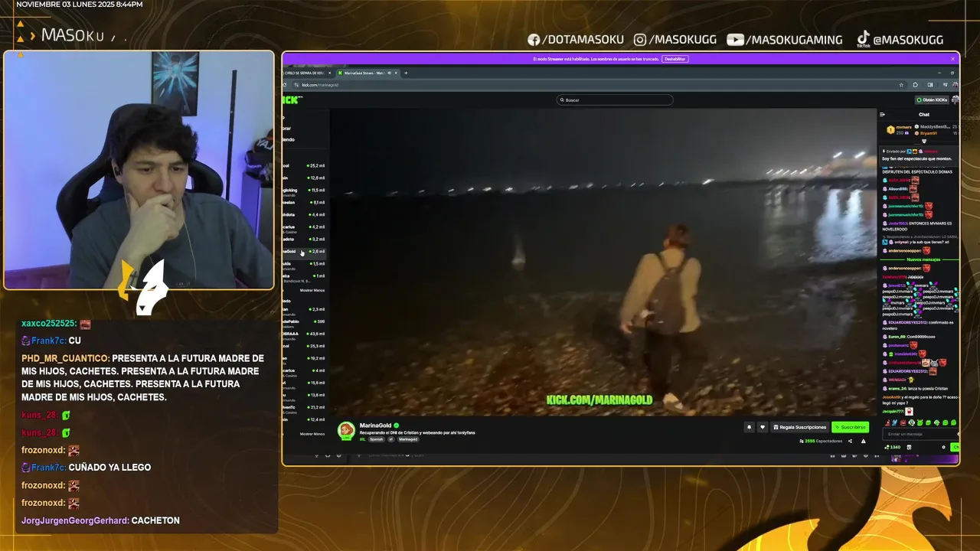Click PHD_MR_CUANTICO's username in overlay chat

66,358
